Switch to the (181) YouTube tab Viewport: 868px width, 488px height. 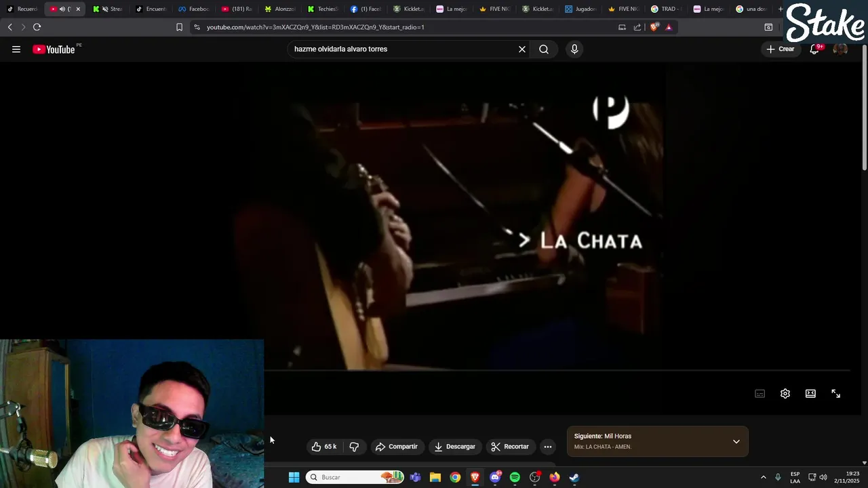pyautogui.click(x=236, y=9)
